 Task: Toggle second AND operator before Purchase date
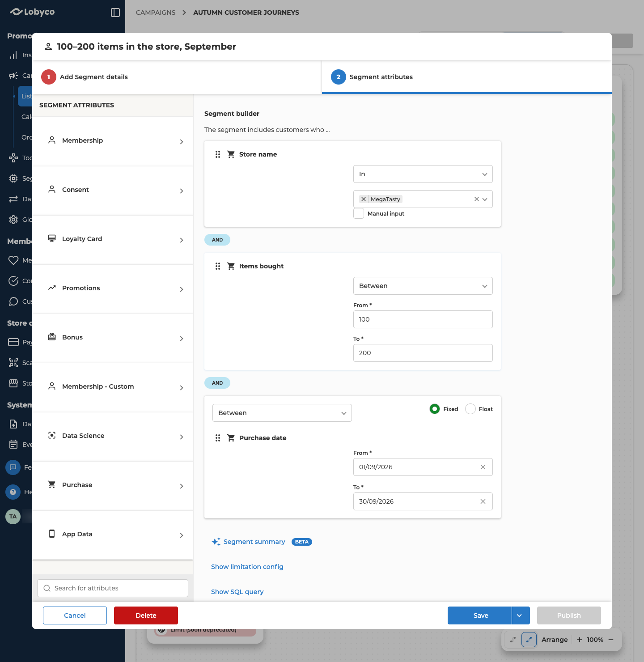click(217, 383)
